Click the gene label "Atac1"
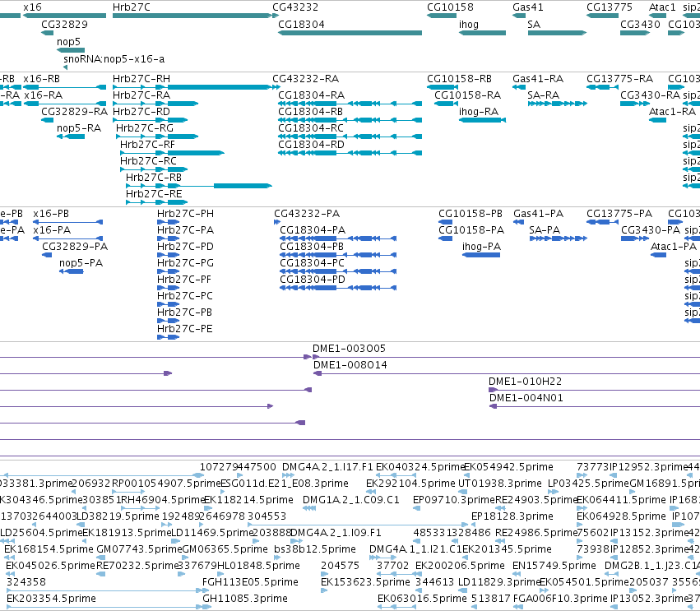 tap(662, 7)
